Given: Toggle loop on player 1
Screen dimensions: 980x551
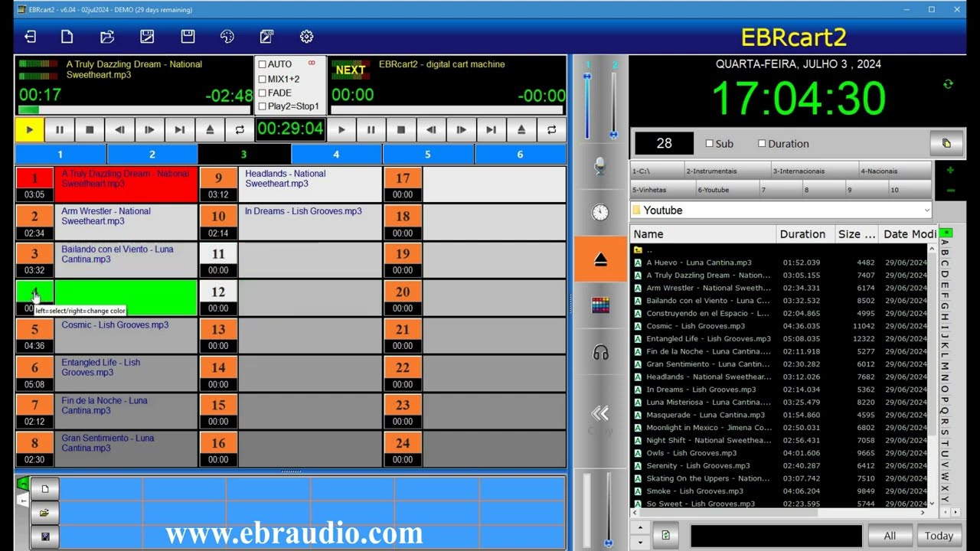Looking at the screenshot, I should (x=240, y=130).
